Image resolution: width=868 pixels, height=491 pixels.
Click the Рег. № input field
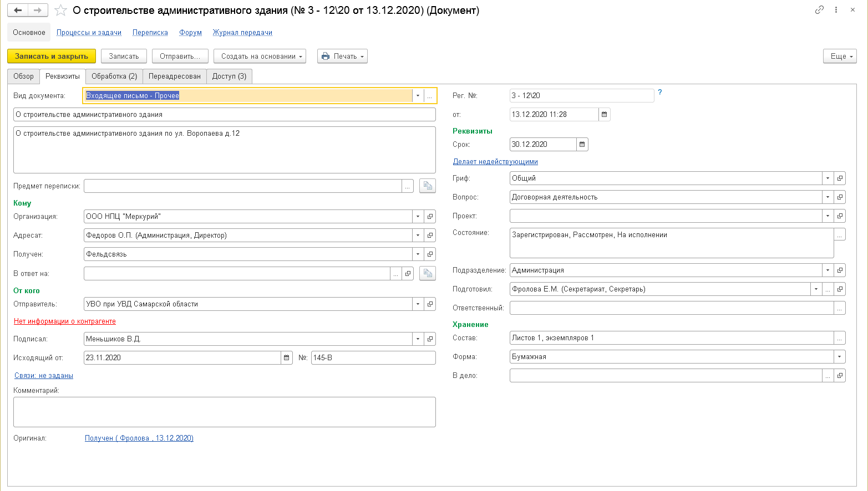coord(582,96)
